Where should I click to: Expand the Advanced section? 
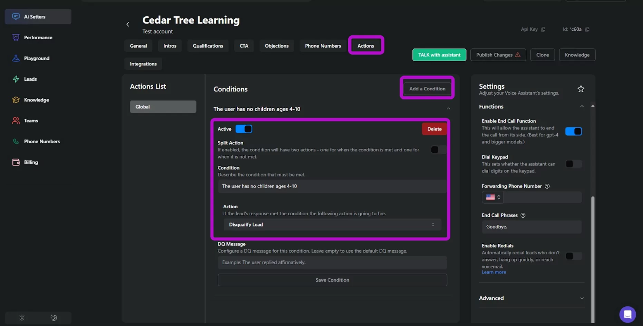point(582,298)
